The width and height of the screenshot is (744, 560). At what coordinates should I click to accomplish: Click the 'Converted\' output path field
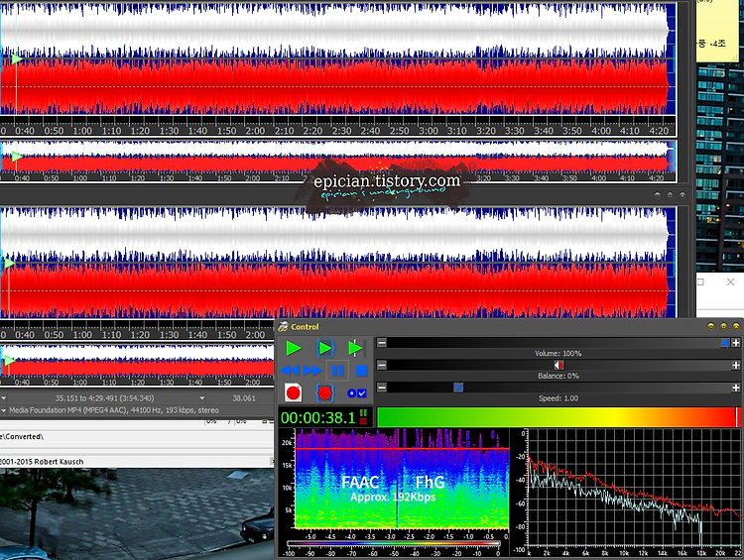pyautogui.click(x=137, y=437)
